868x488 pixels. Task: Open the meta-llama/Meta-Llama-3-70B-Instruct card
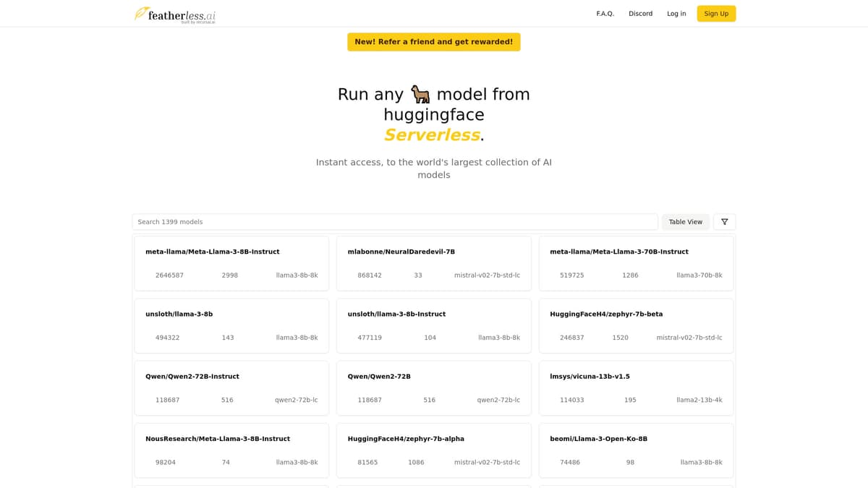pyautogui.click(x=636, y=263)
